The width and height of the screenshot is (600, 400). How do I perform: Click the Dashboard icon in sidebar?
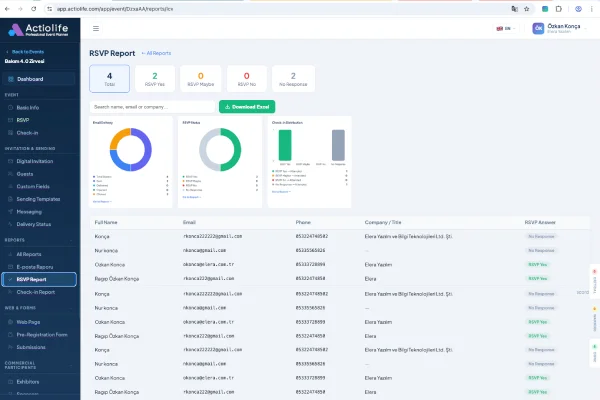tap(9, 79)
